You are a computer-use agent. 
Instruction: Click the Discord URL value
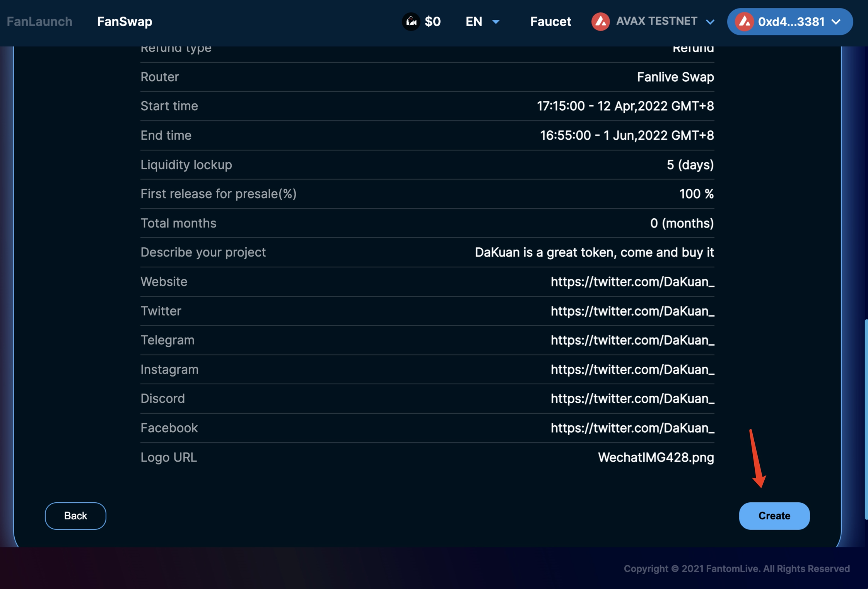632,398
